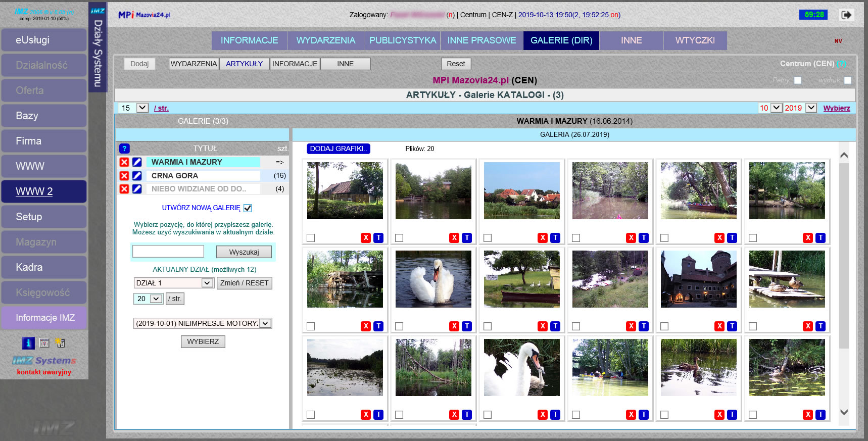Delete the ducks on wooden pier photo
868x441 pixels.
click(x=808, y=326)
